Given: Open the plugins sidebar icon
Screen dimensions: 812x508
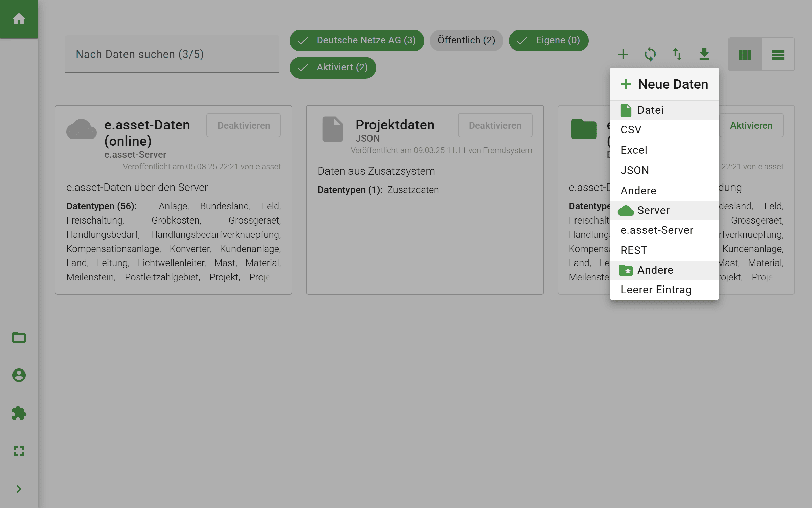Looking at the screenshot, I should [x=19, y=413].
